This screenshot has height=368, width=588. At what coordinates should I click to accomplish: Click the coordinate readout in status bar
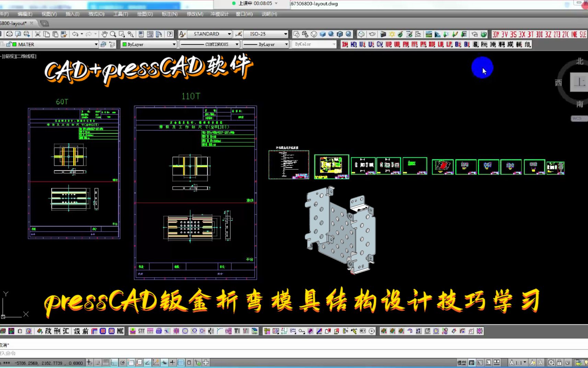pyautogui.click(x=48, y=363)
